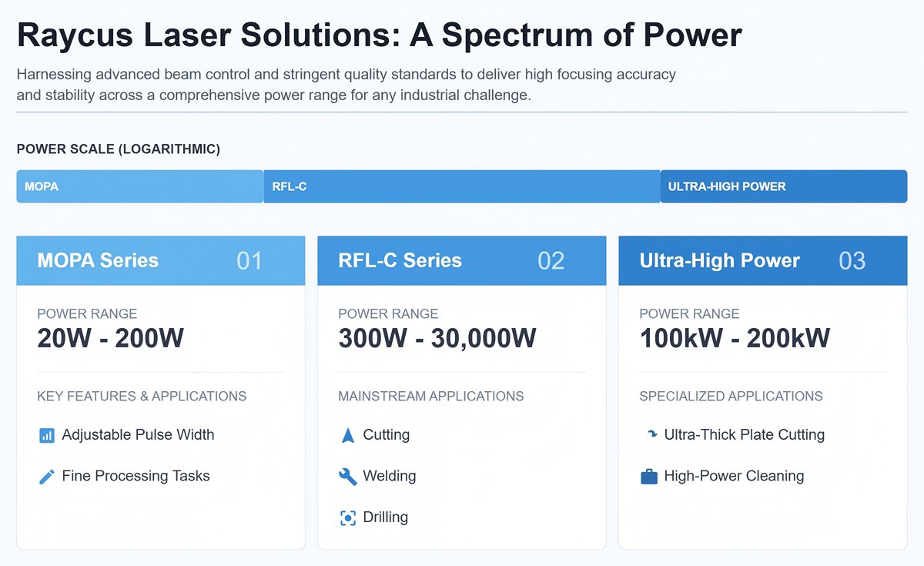Click the 100kW - 200kW power range

point(735,338)
